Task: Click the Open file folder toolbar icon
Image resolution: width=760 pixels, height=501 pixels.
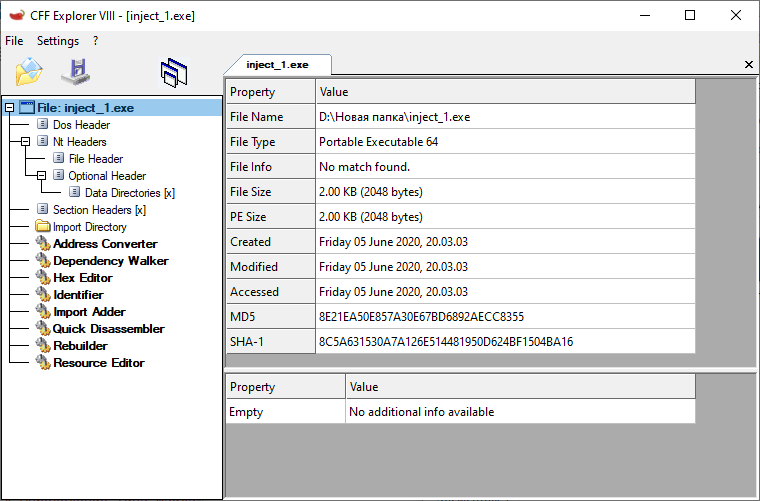Action: tap(29, 72)
